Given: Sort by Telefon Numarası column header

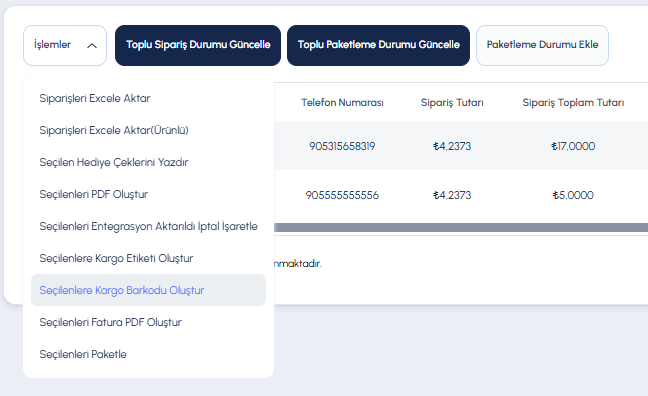Looking at the screenshot, I should [x=342, y=103].
